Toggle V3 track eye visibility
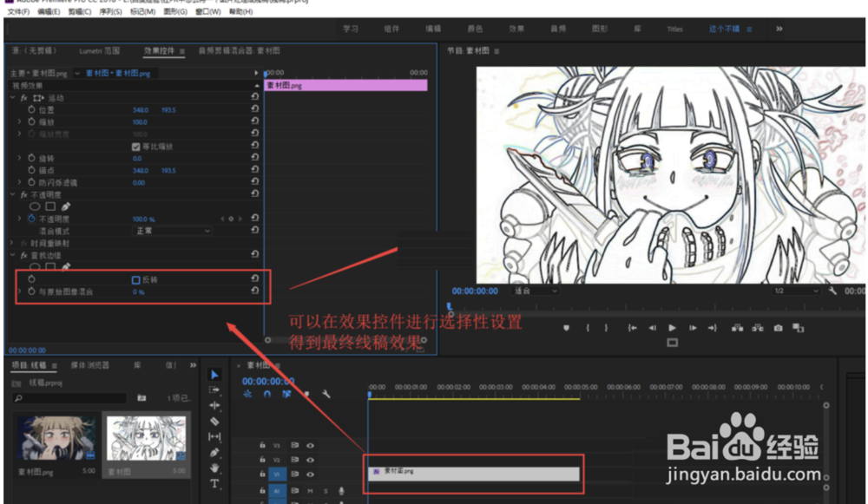 310,445
